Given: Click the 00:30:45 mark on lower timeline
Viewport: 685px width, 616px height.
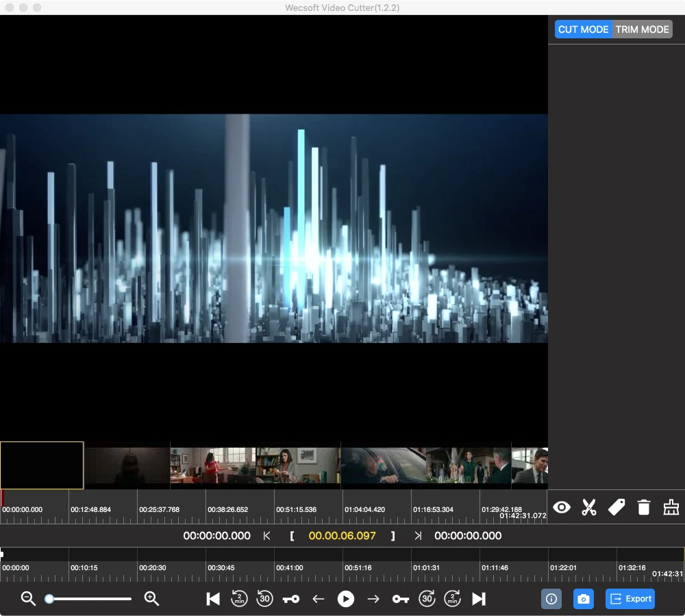Looking at the screenshot, I should [221, 567].
